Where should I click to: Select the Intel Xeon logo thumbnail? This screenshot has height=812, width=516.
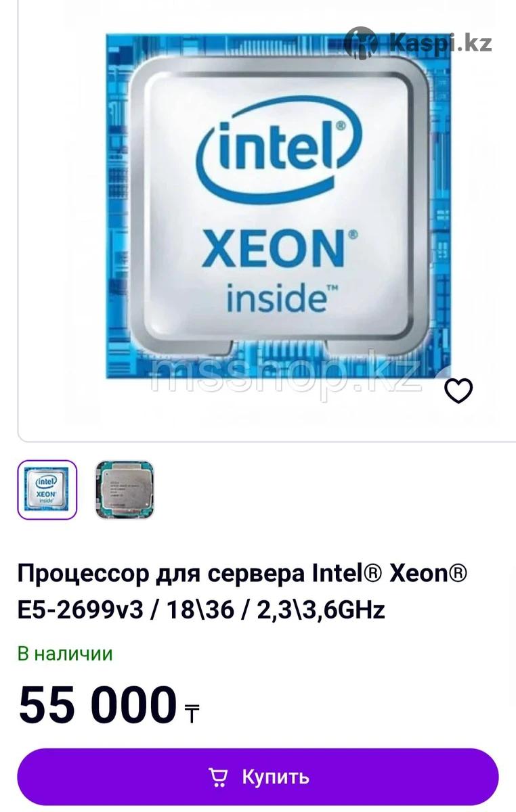tap(47, 490)
